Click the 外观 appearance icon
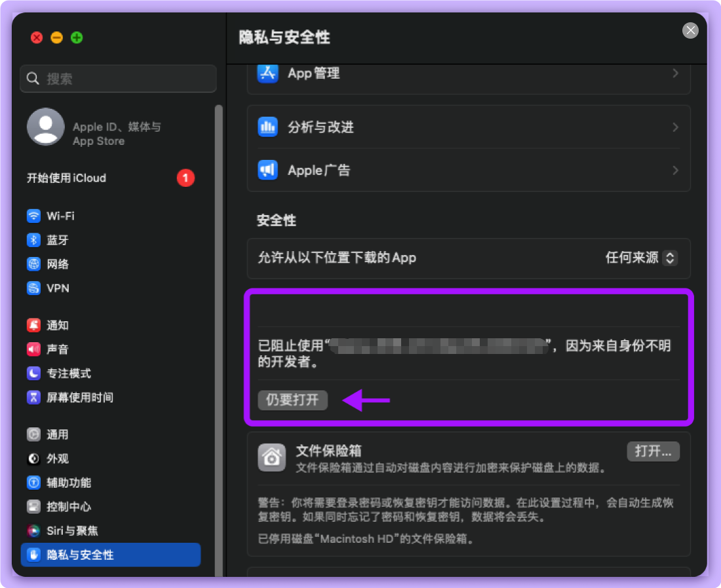The width and height of the screenshot is (721, 588). [33, 458]
